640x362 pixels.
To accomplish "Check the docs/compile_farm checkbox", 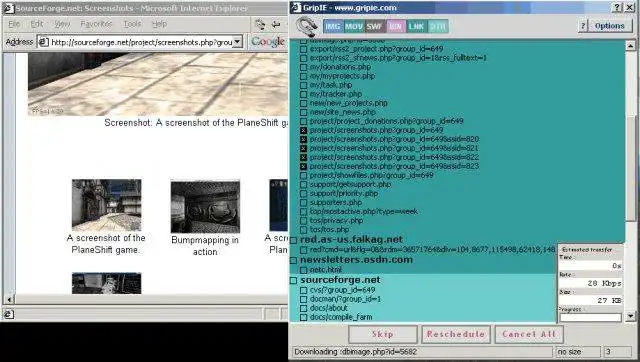I will pyautogui.click(x=303, y=317).
